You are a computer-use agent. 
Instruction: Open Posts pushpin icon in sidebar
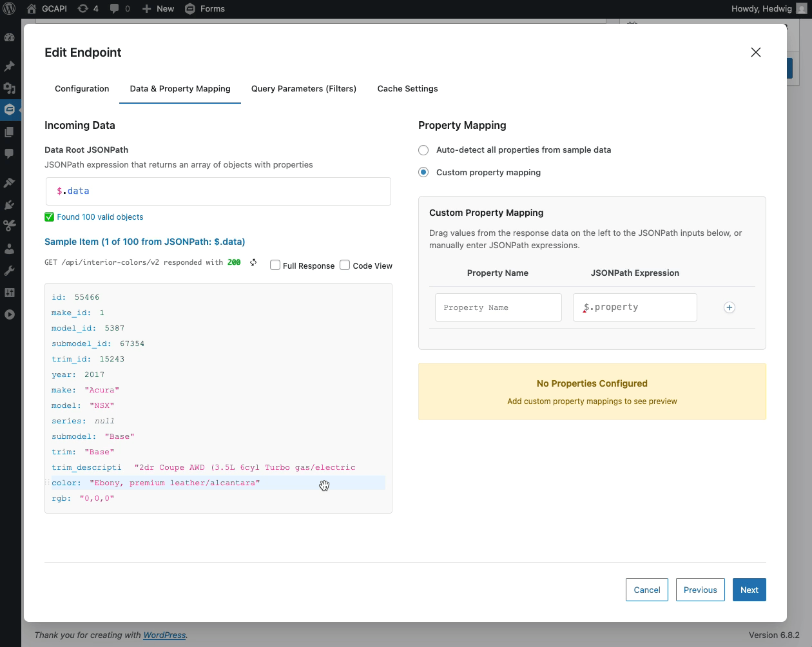pyautogui.click(x=10, y=66)
